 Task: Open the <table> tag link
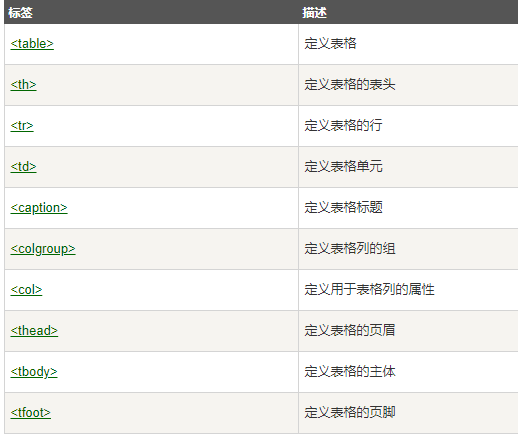[32, 44]
